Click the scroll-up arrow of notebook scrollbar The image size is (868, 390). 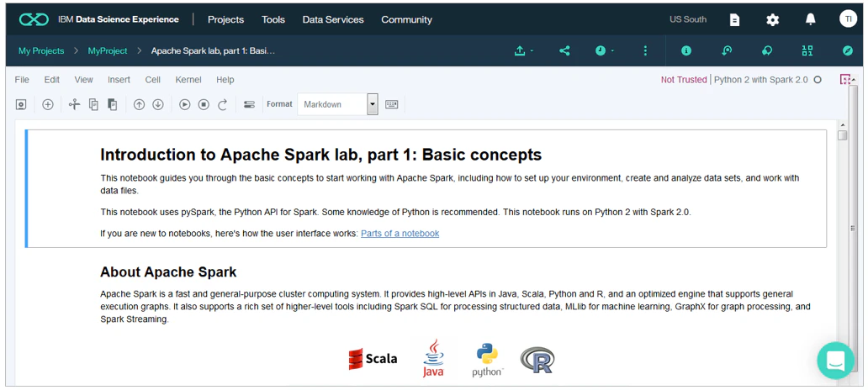click(842, 125)
